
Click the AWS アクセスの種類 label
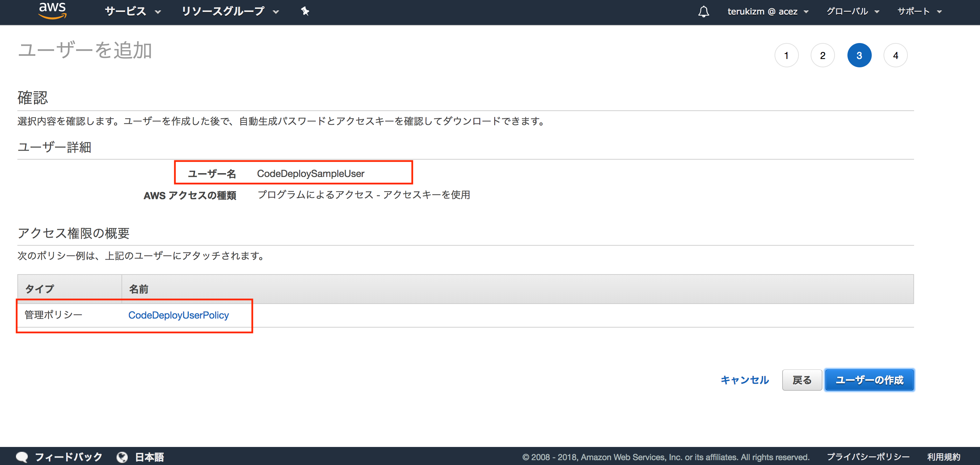pyautogui.click(x=190, y=195)
